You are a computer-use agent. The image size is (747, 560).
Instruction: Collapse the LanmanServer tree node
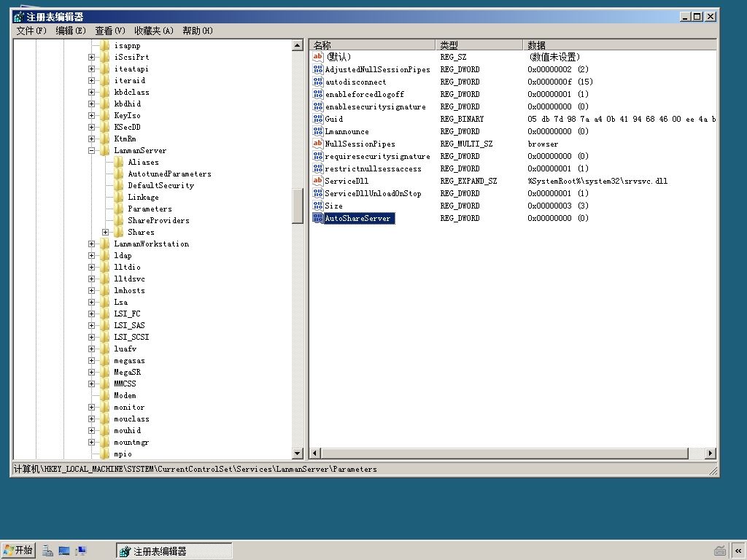(x=91, y=150)
